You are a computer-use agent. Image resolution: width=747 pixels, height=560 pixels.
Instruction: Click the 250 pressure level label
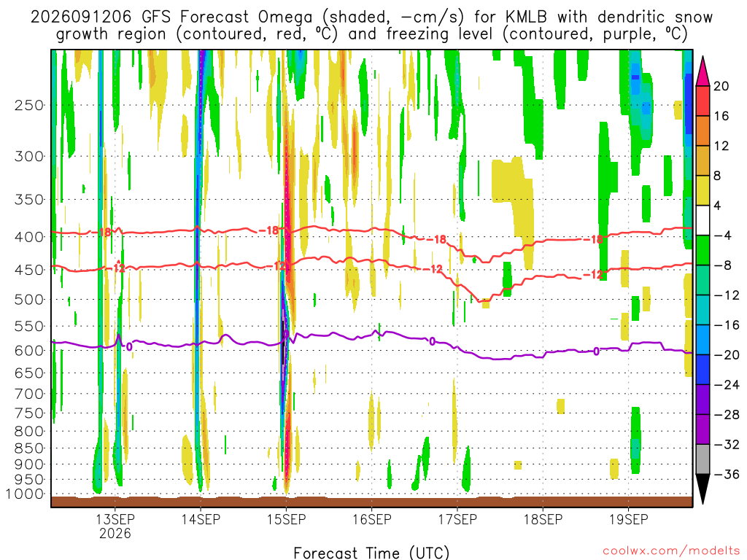click(x=29, y=105)
